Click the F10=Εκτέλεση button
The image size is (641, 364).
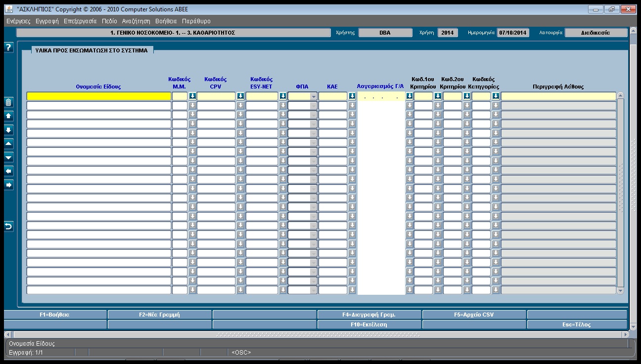pyautogui.click(x=369, y=325)
